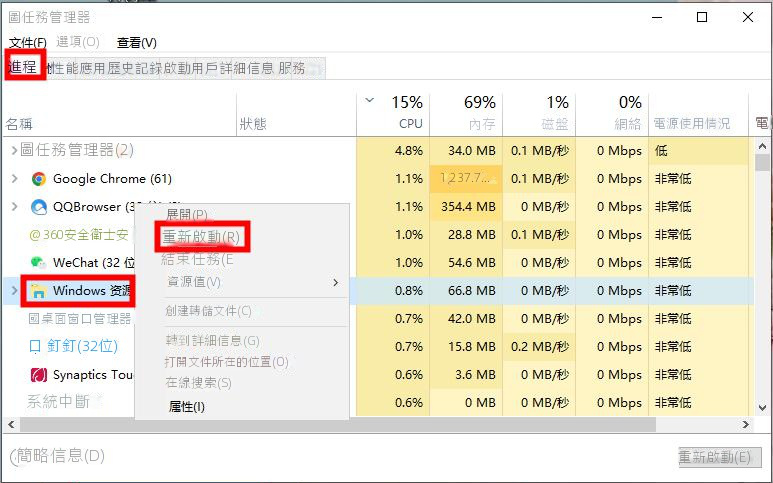Open the 選項(O) menu

78,42
